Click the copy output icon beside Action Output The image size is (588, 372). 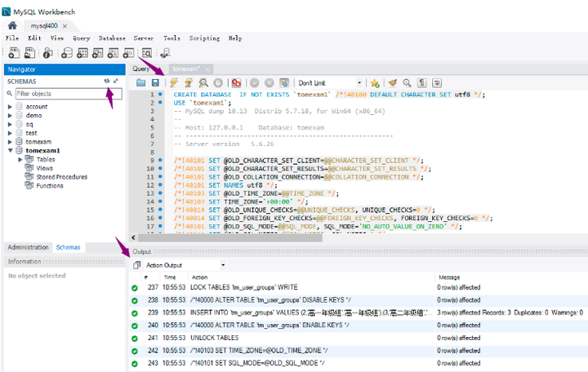(x=136, y=265)
